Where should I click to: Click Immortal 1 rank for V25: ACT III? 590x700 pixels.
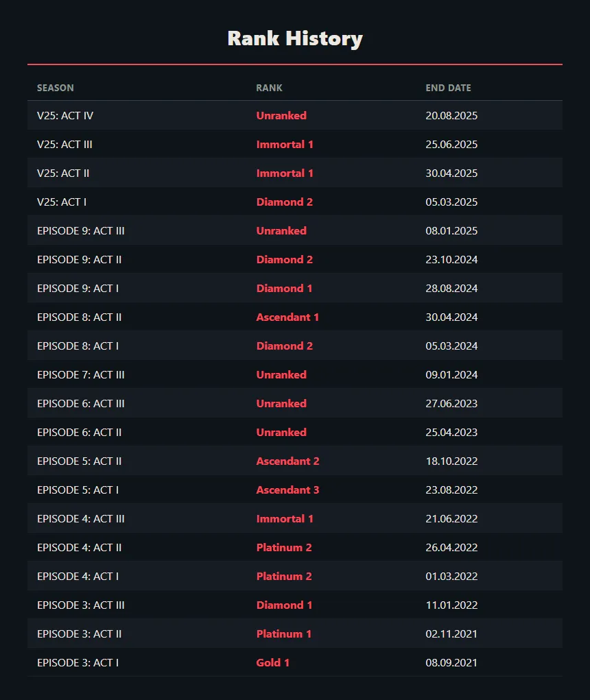pos(285,145)
